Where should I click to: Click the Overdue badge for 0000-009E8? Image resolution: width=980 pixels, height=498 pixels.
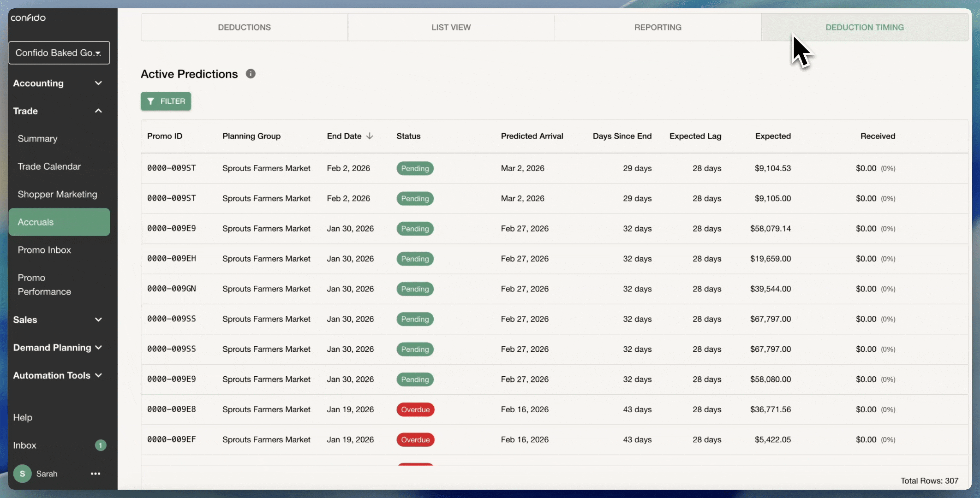coord(415,409)
